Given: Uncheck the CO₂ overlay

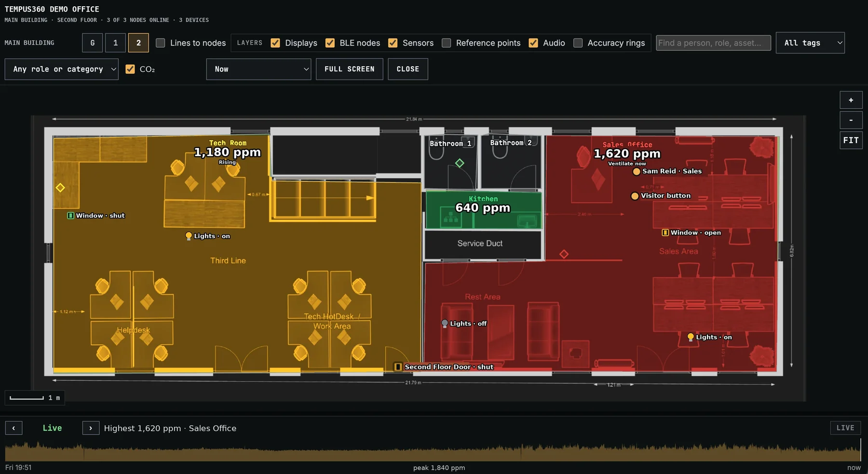Looking at the screenshot, I should (x=130, y=69).
